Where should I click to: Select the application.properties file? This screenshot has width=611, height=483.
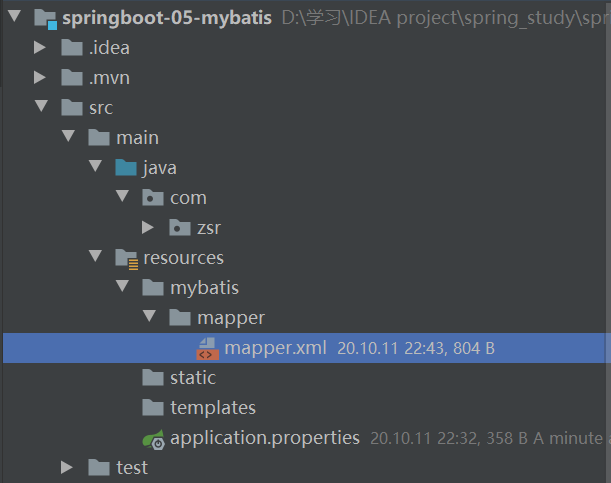coord(264,438)
